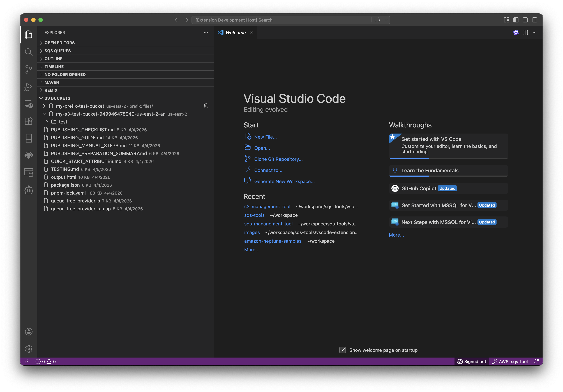
Task: Collapse the S3 BUCKETS section
Action: 126,98
